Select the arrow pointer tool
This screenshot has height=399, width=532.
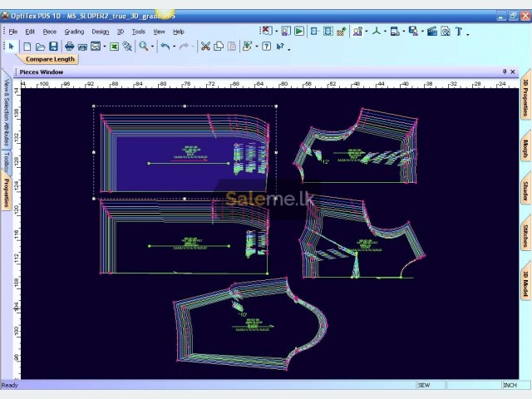pos(12,47)
